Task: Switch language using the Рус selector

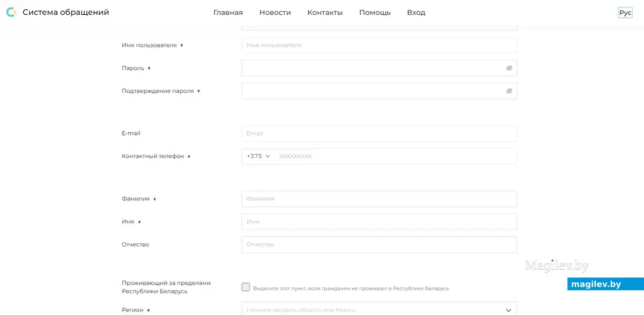Action: click(625, 13)
